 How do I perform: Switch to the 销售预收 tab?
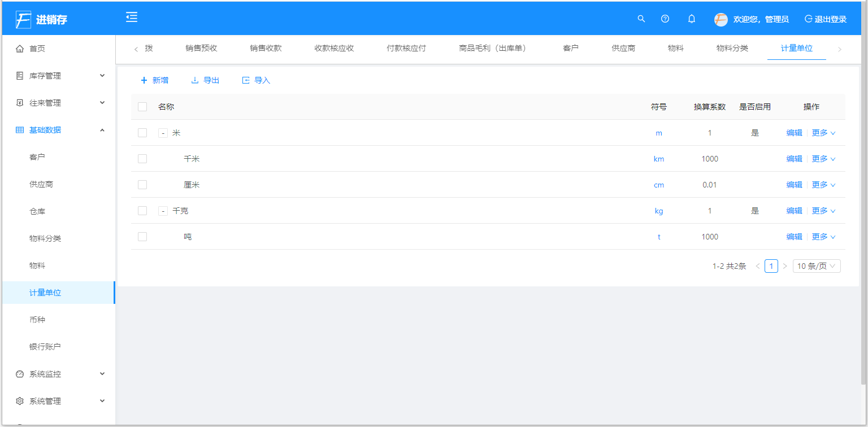(201, 49)
